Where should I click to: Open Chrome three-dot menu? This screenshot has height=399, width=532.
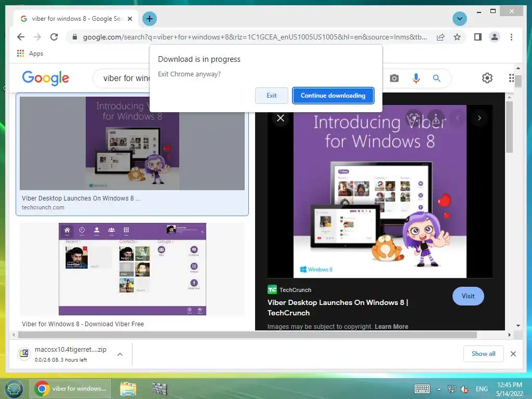click(511, 37)
